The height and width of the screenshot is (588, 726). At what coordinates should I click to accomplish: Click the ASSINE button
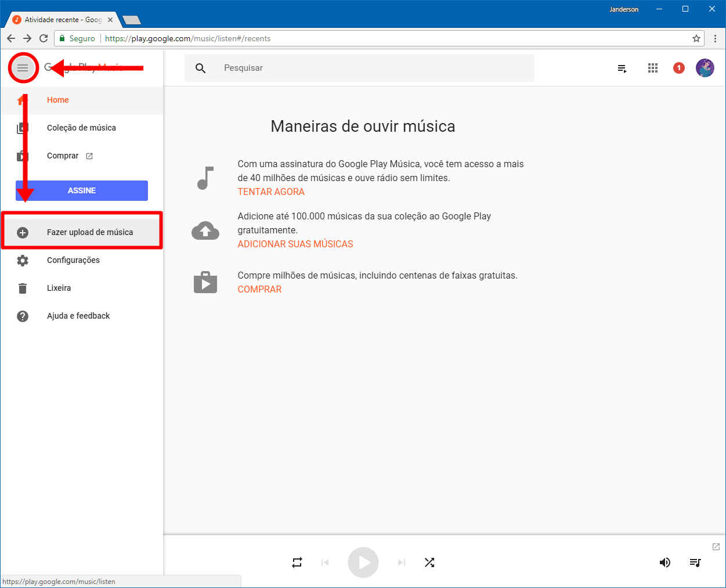coord(81,190)
